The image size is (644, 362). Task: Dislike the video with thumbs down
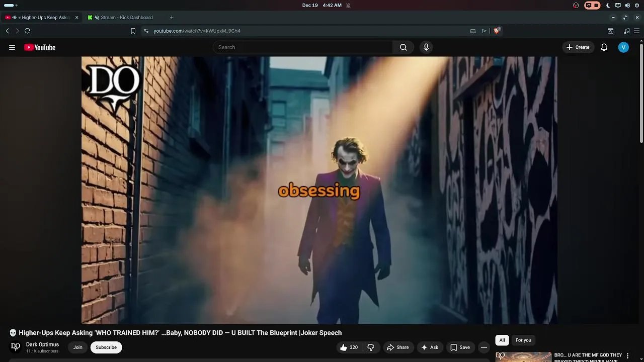click(x=371, y=347)
